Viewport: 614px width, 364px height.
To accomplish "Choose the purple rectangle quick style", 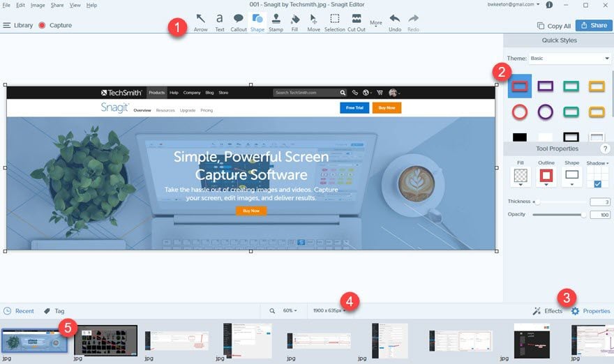I will [x=546, y=86].
